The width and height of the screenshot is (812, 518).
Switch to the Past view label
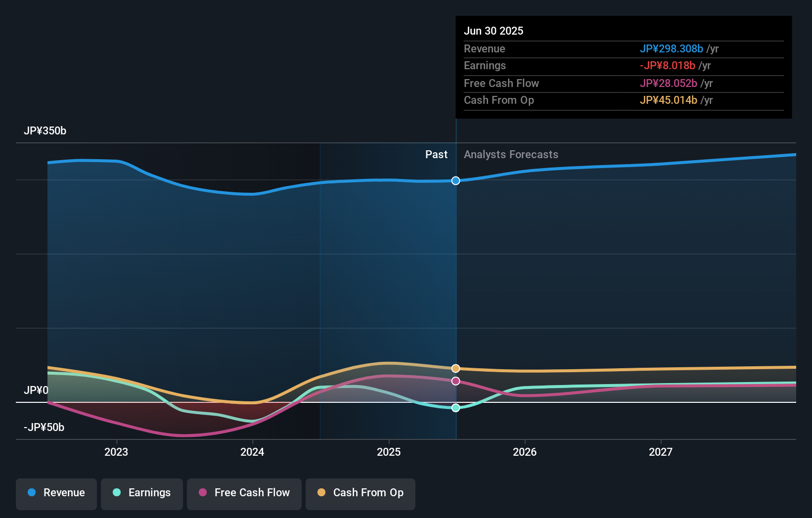[x=436, y=154]
